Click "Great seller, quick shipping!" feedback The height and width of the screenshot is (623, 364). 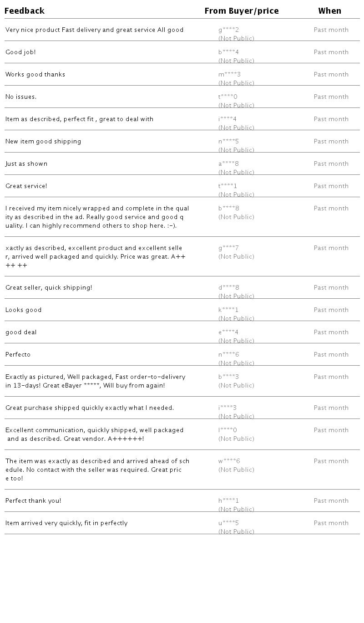pos(49,288)
